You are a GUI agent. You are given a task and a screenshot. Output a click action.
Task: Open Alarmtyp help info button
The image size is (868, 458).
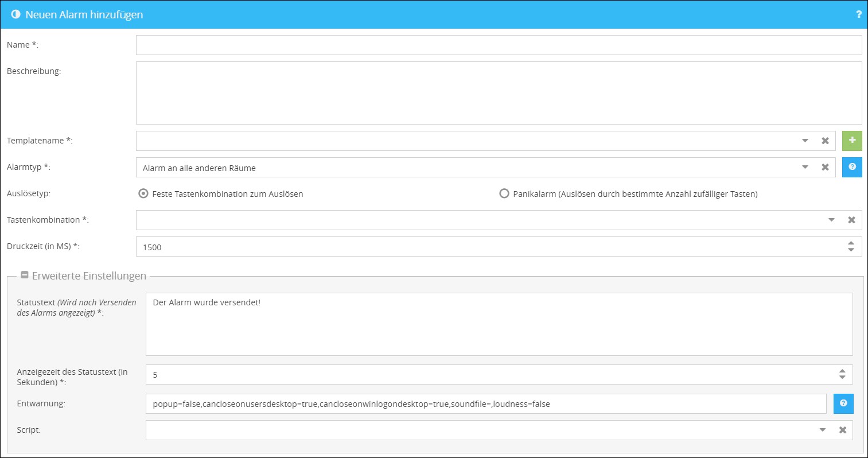[x=852, y=167]
